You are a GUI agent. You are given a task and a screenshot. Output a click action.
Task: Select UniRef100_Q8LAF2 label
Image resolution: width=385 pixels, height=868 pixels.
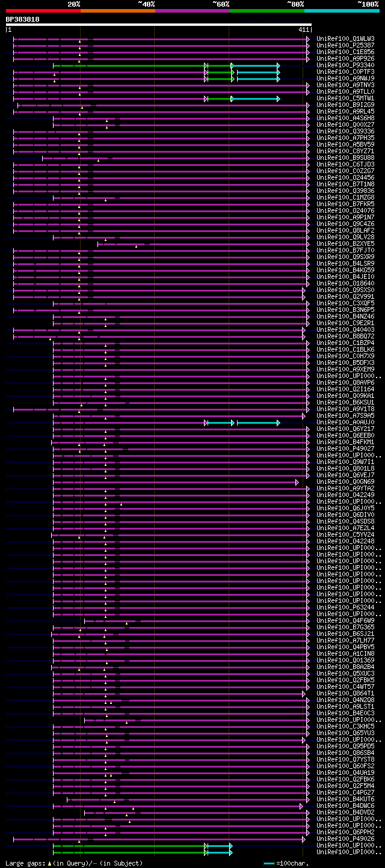coord(345,230)
